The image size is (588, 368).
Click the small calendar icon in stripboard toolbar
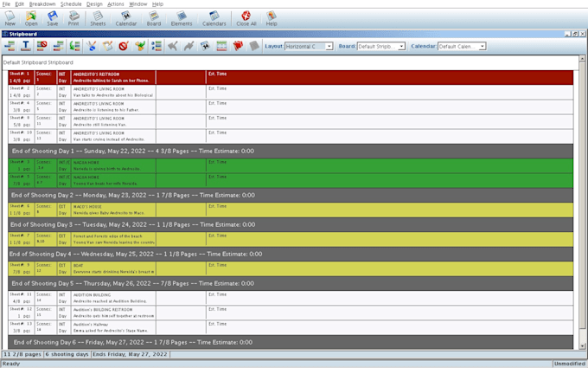(x=205, y=46)
